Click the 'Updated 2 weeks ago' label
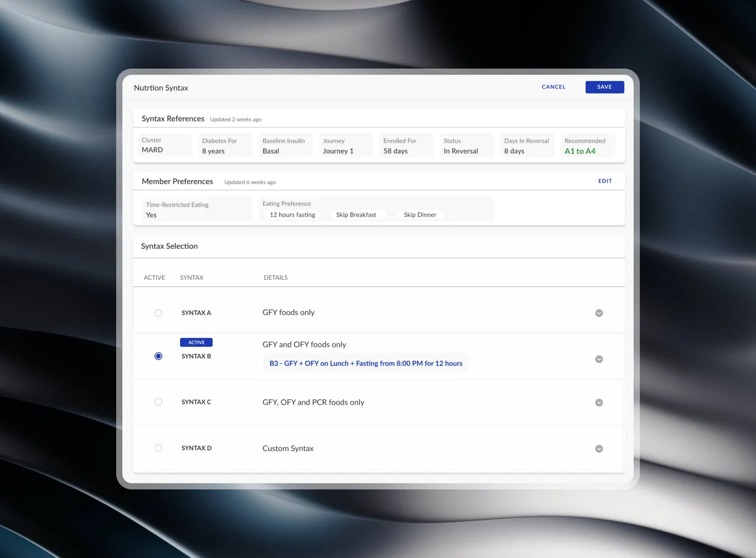Viewport: 756px width, 558px height. tap(236, 120)
